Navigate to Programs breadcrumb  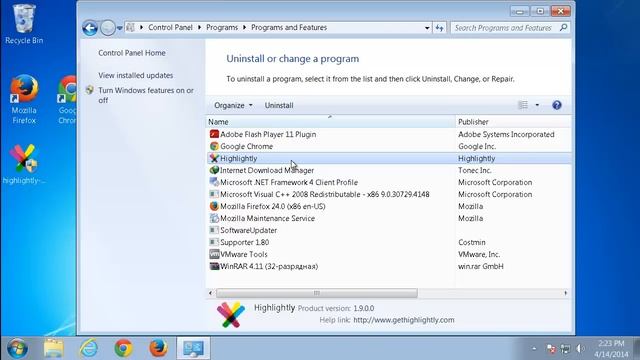click(222, 27)
